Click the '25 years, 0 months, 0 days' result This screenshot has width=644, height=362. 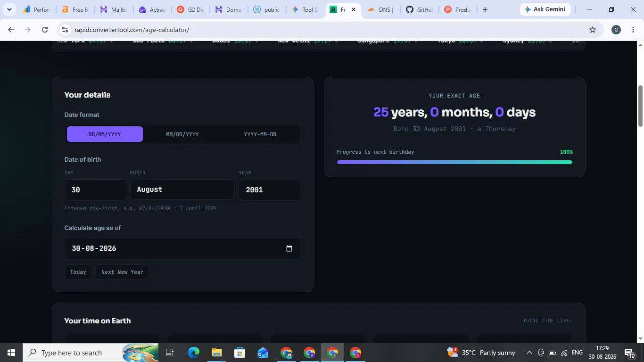click(x=454, y=112)
